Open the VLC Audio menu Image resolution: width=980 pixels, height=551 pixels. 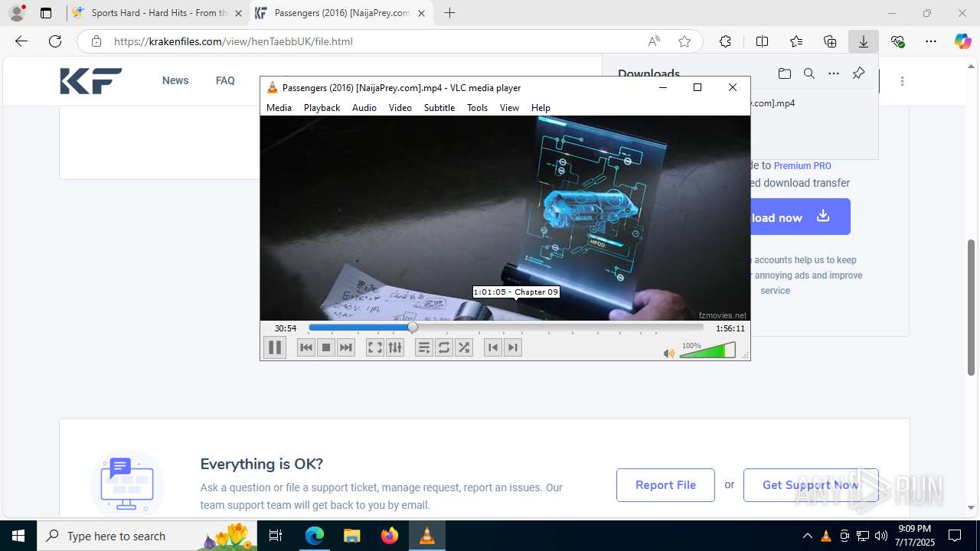tap(364, 108)
